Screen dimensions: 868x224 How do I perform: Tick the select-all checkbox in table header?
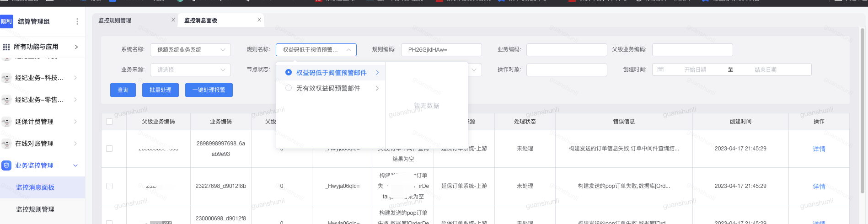pos(109,122)
